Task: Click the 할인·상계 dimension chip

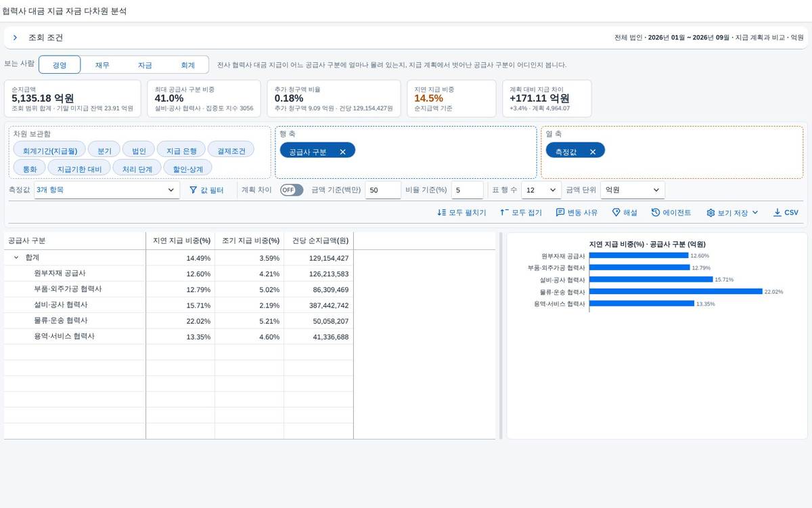Action: [188, 168]
